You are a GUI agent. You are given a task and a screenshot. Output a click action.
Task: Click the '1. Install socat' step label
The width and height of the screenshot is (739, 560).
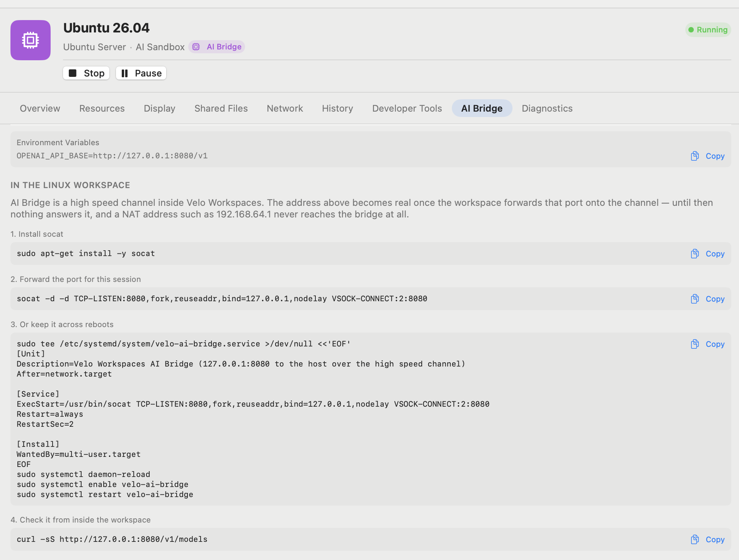(x=37, y=234)
